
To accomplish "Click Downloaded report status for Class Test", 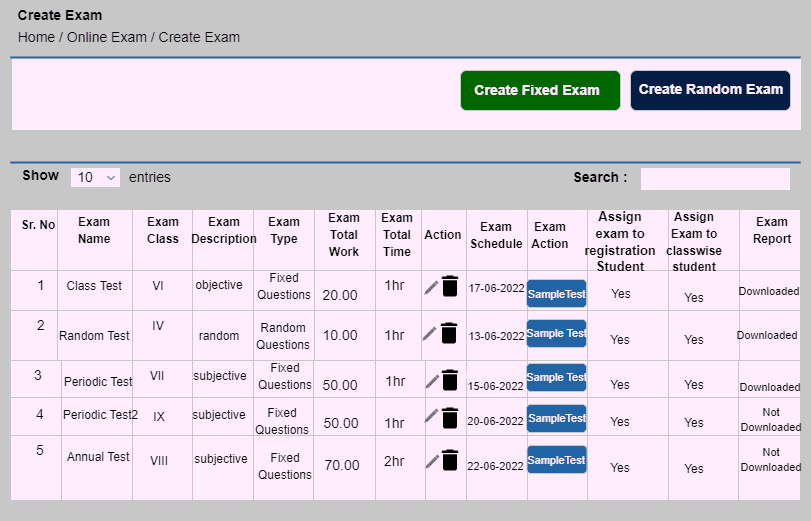I will tap(769, 291).
